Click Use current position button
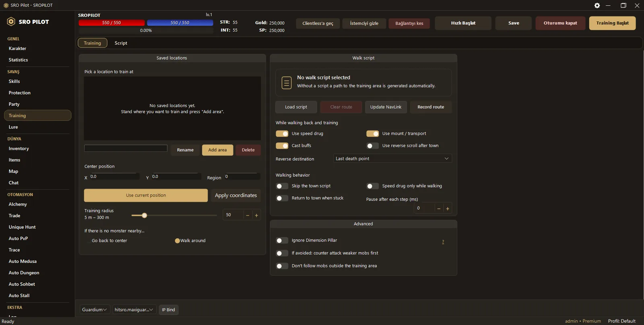This screenshot has width=644, height=325. point(146,195)
